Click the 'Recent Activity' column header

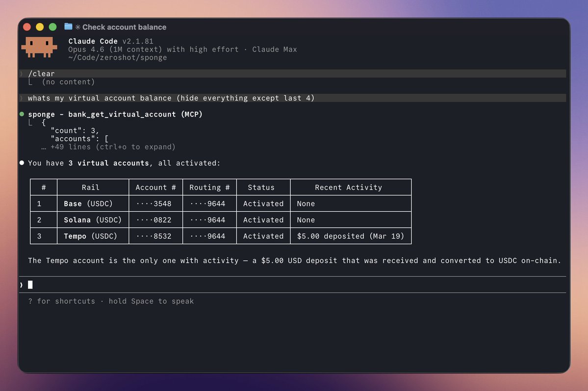(x=348, y=187)
